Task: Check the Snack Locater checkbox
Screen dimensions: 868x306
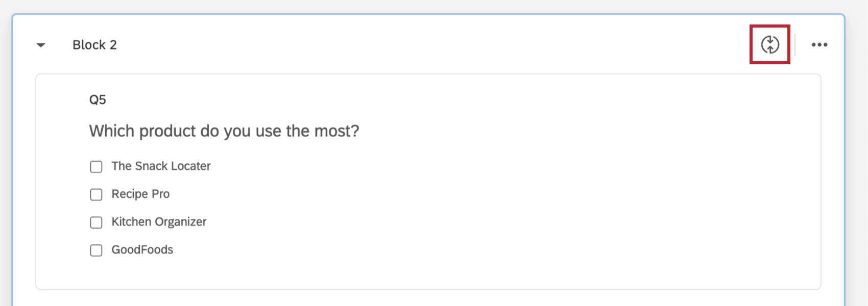Action: [x=96, y=167]
